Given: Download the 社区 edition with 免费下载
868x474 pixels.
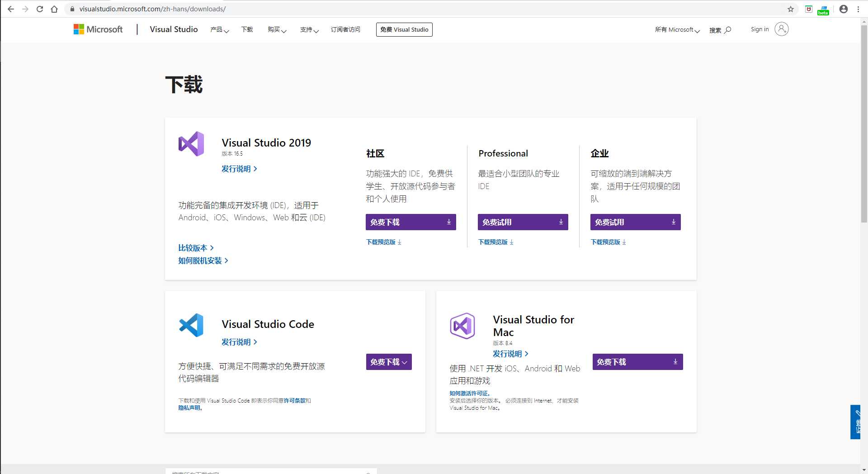Looking at the screenshot, I should 411,222.
